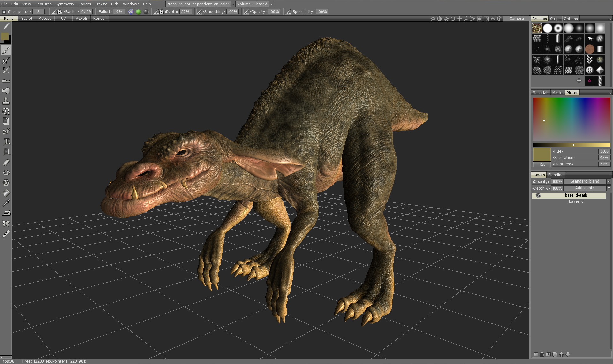Select the color picker eyedropper tool
This screenshot has width=613, height=364.
[6, 203]
